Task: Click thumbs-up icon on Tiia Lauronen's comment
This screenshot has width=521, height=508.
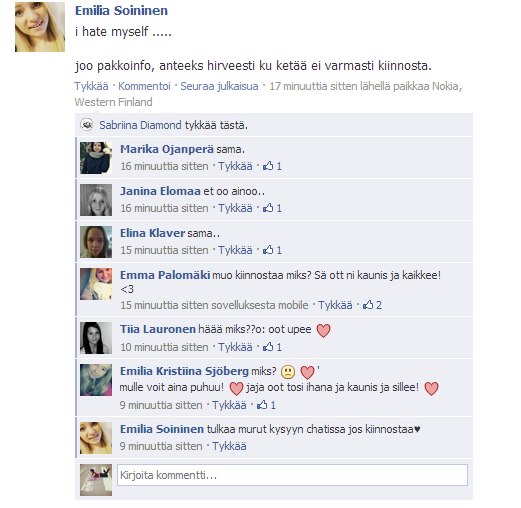Action: (268, 347)
